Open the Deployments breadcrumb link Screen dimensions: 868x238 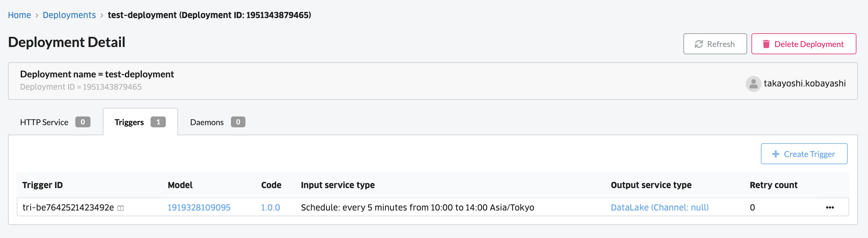tap(69, 15)
